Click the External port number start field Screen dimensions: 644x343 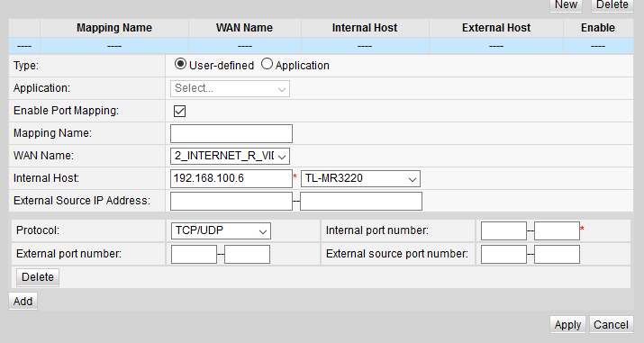(x=194, y=255)
